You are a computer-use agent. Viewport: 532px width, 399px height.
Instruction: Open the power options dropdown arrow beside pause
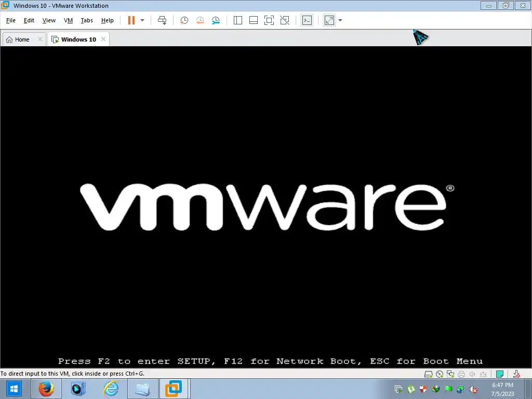[x=142, y=20]
